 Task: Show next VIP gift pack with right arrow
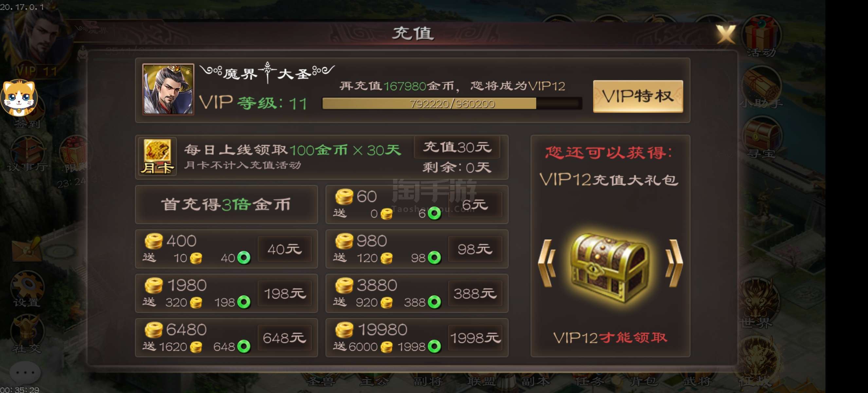(x=674, y=264)
